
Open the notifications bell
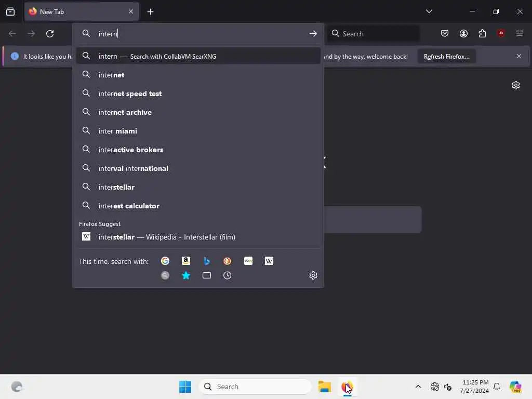[497, 387]
